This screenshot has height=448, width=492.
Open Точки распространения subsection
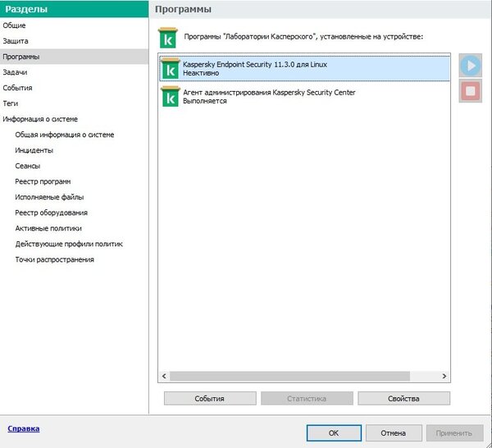pos(55,259)
